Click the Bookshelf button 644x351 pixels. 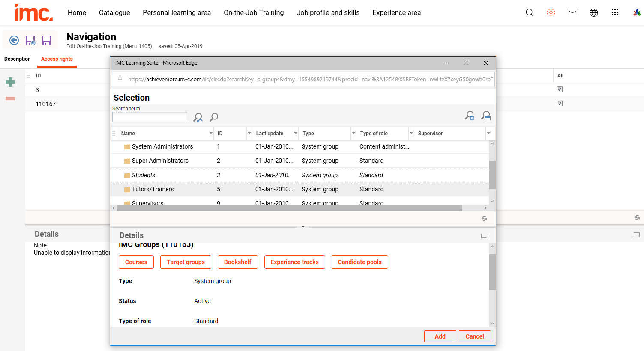pos(238,262)
